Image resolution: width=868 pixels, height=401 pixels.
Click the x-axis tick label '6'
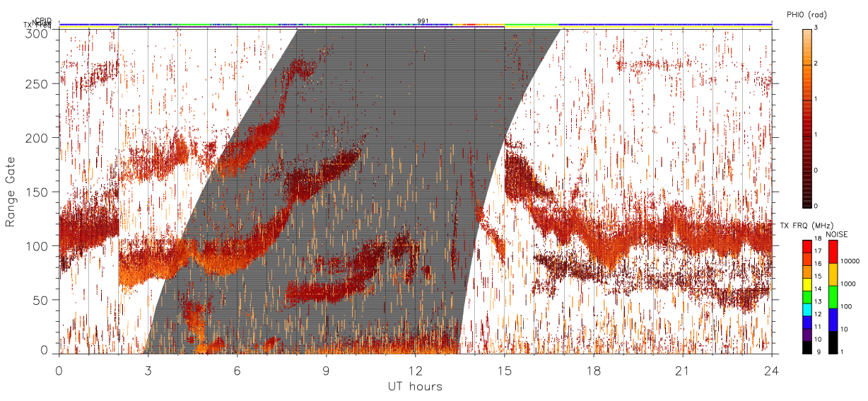tap(237, 370)
